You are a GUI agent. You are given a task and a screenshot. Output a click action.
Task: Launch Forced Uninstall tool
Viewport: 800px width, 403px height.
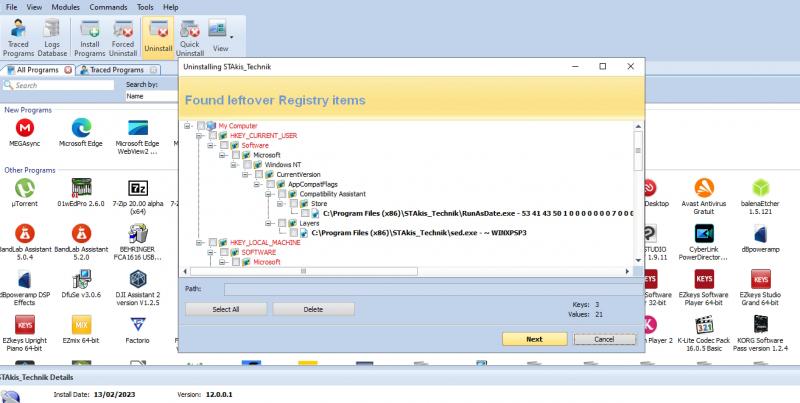123,37
